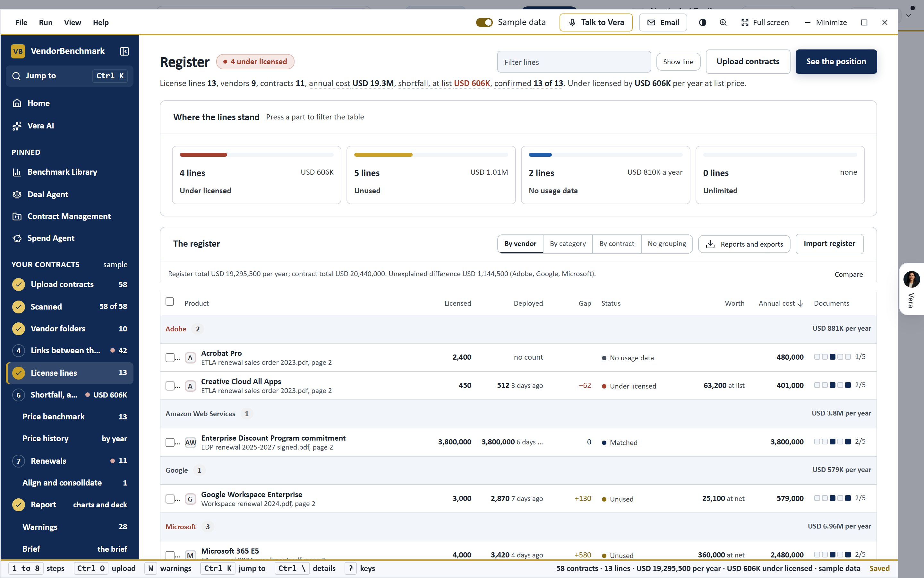Open Benchmark Library chart icon
The height and width of the screenshot is (578, 924).
[x=17, y=172]
